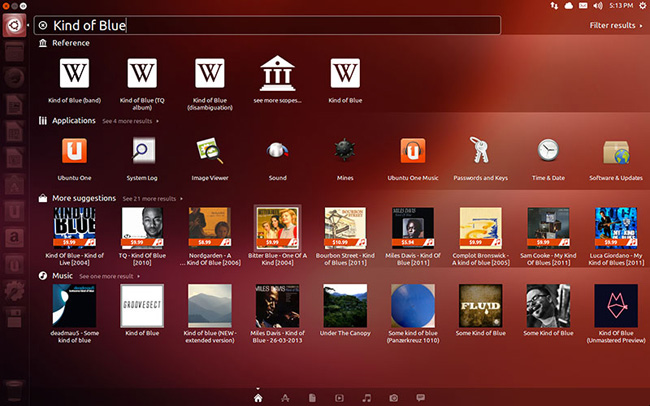Play Groovesect Kind of Blue track
Image resolution: width=650 pixels, height=406 pixels.
142,306
